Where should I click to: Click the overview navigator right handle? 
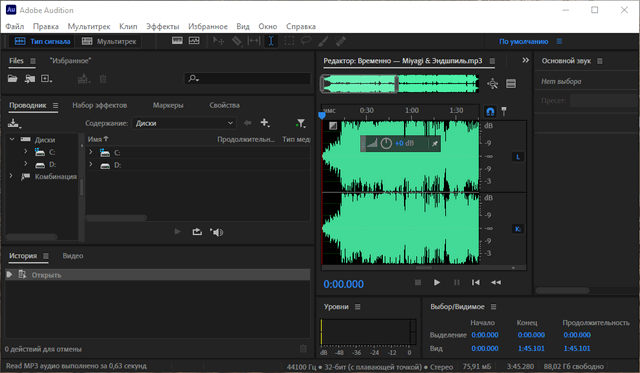396,84
